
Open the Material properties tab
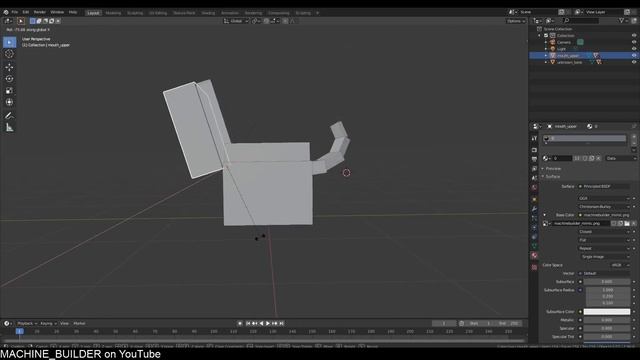534,256
